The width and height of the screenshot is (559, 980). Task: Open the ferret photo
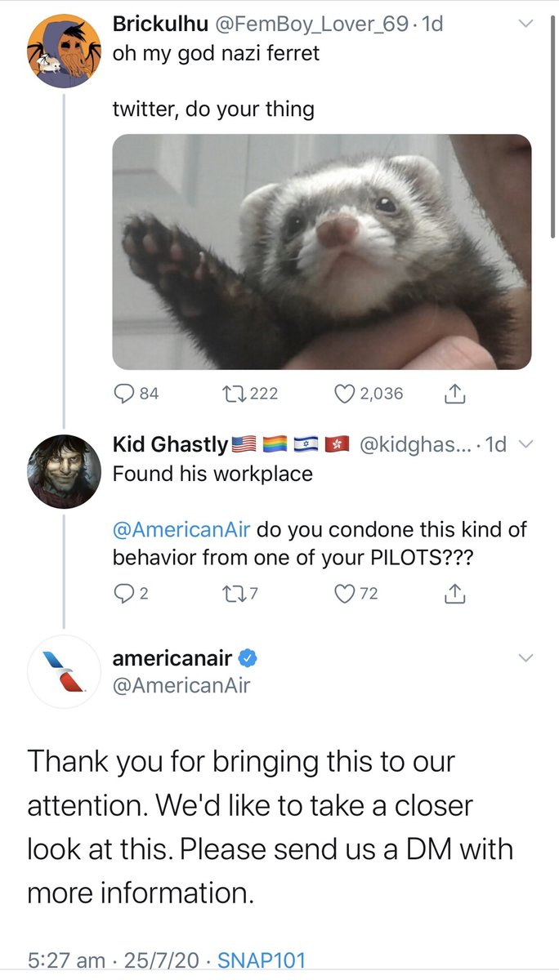point(321,252)
